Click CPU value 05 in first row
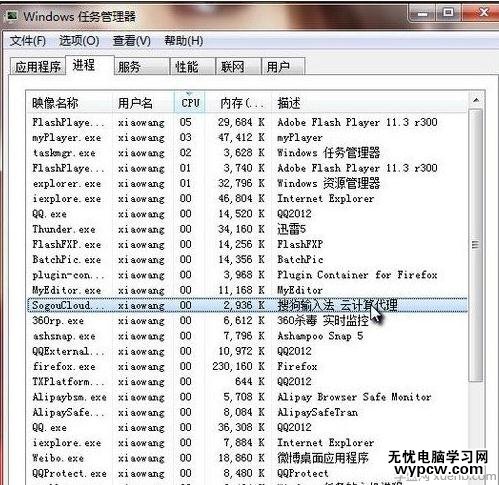Viewport: 499px width, 485px height. pyautogui.click(x=186, y=122)
